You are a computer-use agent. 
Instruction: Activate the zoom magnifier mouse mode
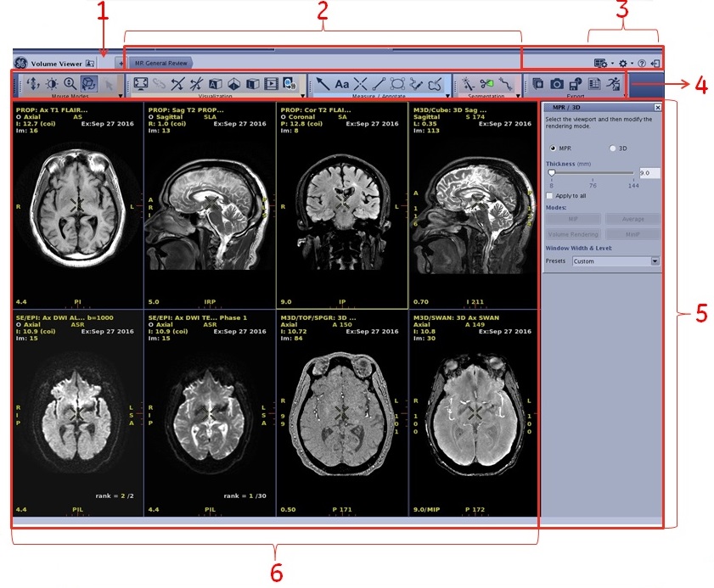point(70,83)
